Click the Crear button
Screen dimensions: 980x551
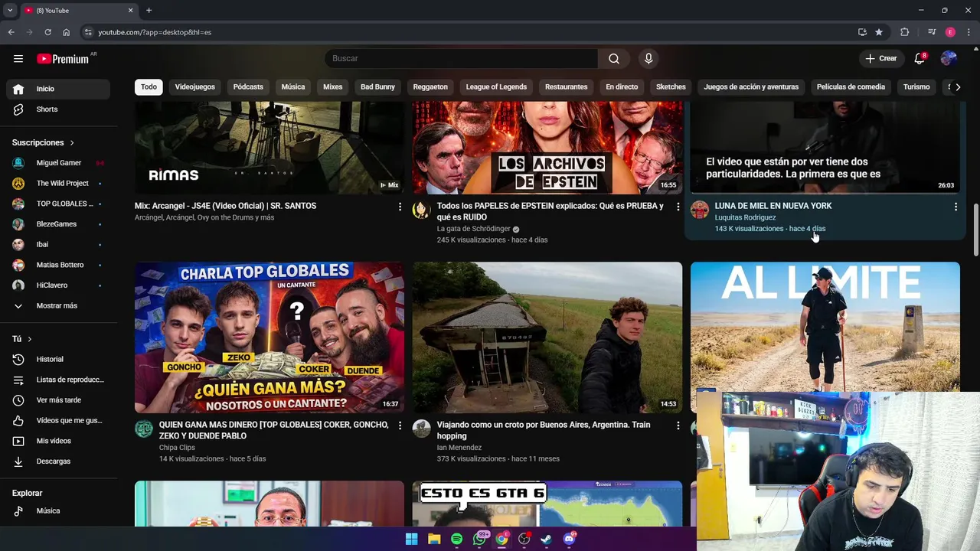point(880,58)
